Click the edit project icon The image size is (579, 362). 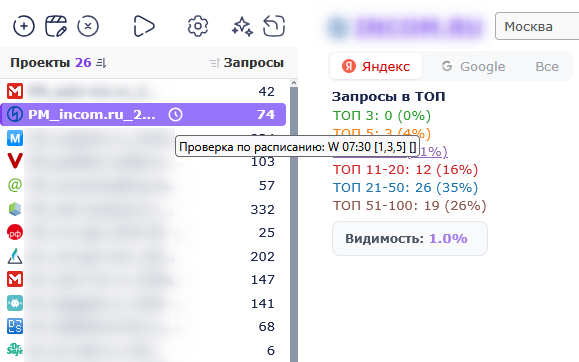point(56,26)
